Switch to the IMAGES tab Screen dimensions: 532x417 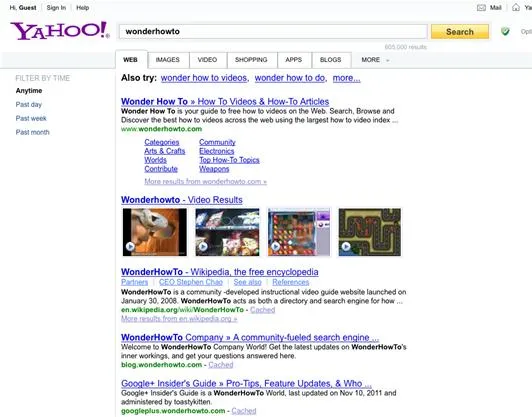point(168,60)
